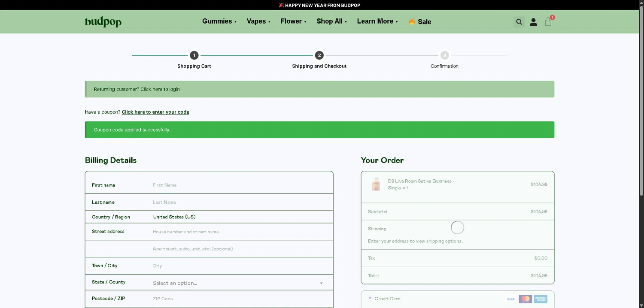This screenshot has width=644, height=308.
Task: Select step 3 Confirmation
Action: [444, 60]
